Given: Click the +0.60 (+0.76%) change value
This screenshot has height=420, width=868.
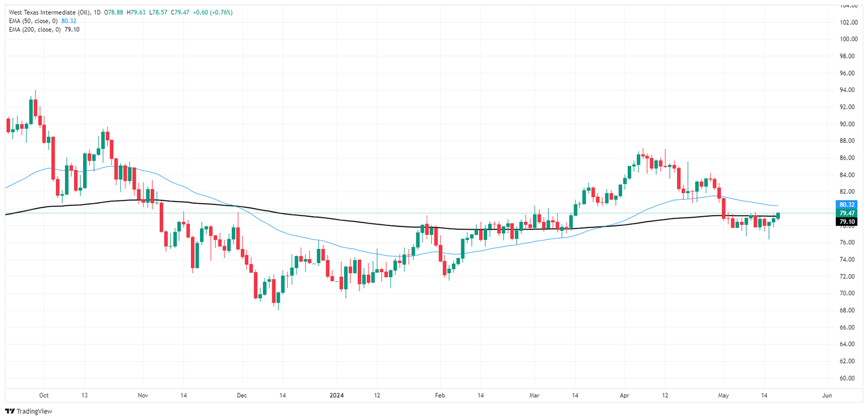Looking at the screenshot, I should tap(213, 12).
